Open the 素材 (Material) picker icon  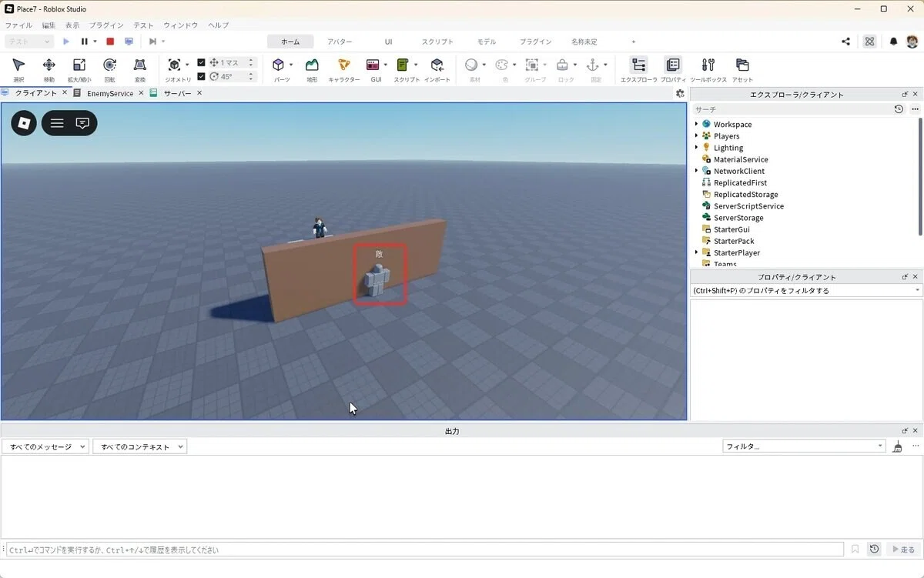point(471,65)
